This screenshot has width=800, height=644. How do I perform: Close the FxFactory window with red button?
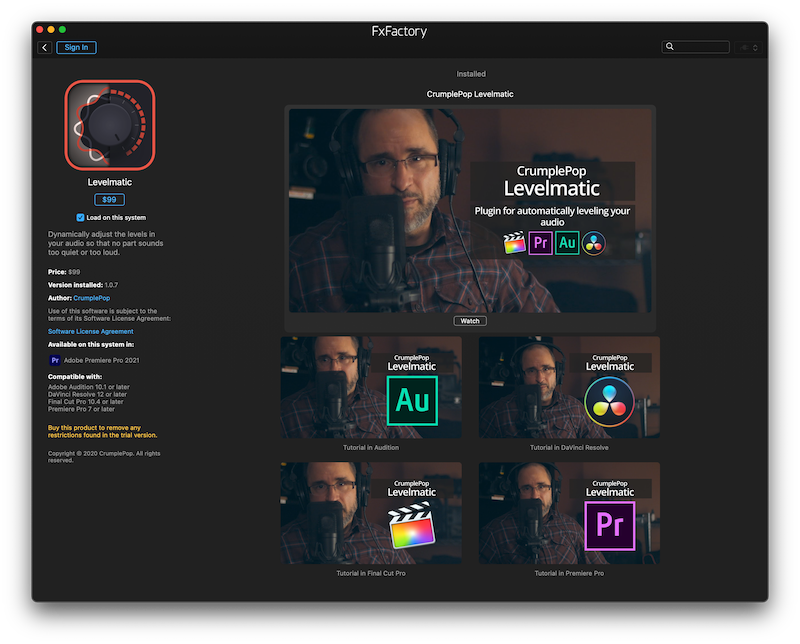click(x=40, y=30)
